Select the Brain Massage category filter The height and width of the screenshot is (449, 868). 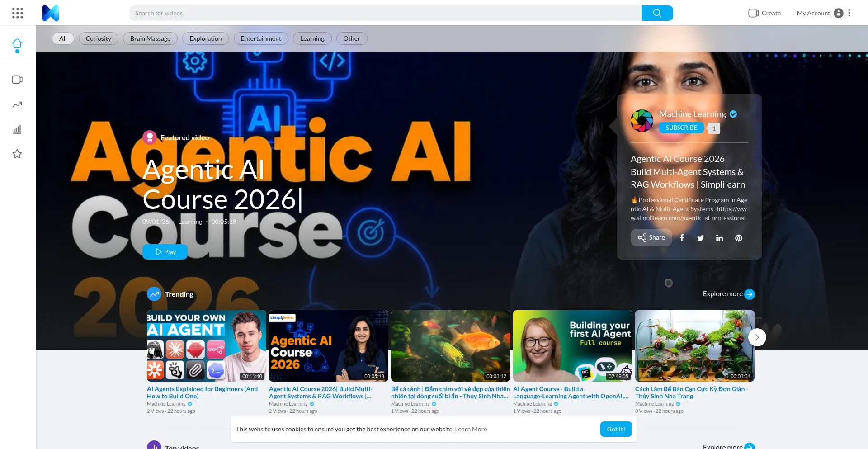point(151,38)
